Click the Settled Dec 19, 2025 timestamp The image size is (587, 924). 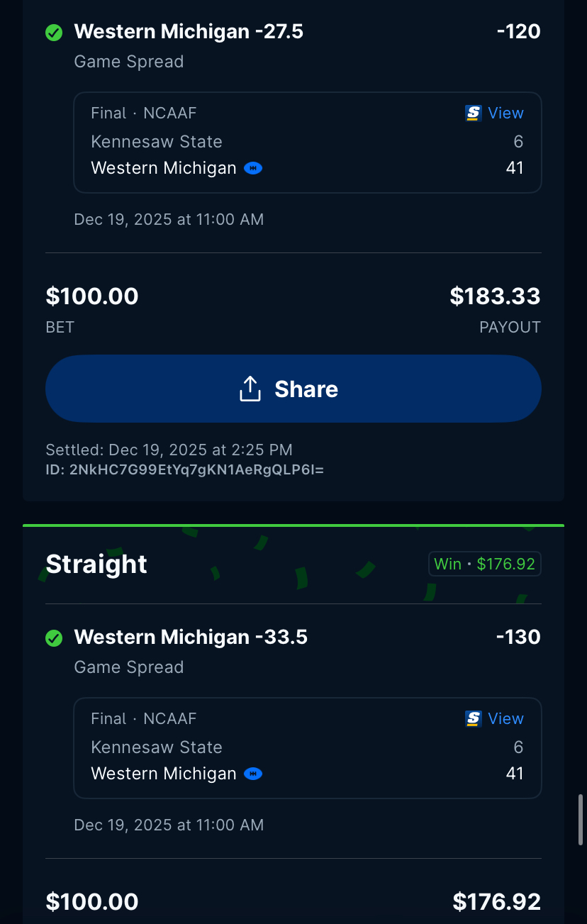(169, 450)
